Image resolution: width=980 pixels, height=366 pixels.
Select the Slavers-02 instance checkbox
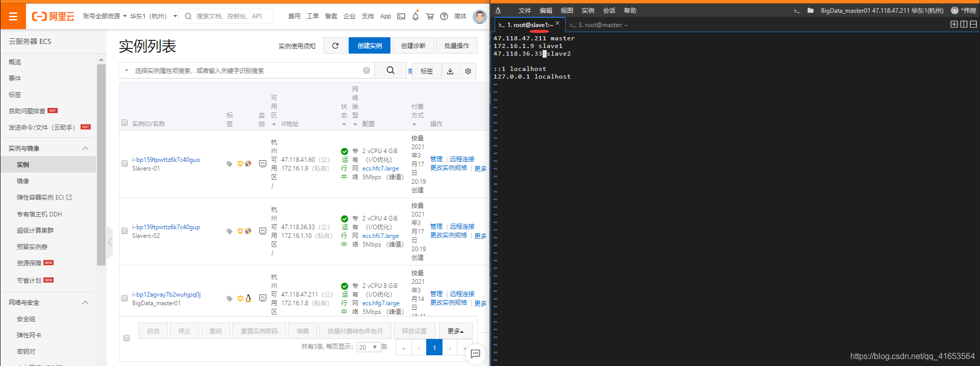coord(125,231)
